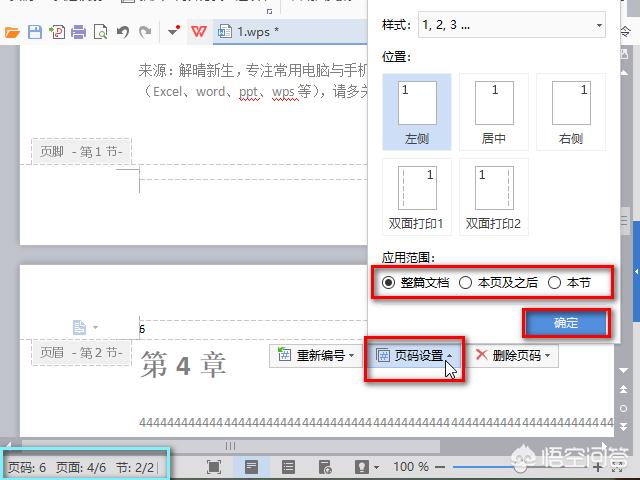
Task: Open the 删除页码 dropdown button
Action: point(513,356)
